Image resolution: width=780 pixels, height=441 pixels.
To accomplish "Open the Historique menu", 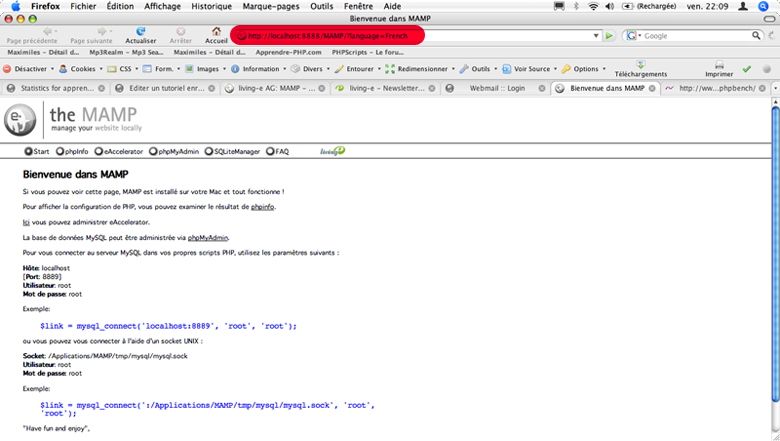I will [x=211, y=6].
